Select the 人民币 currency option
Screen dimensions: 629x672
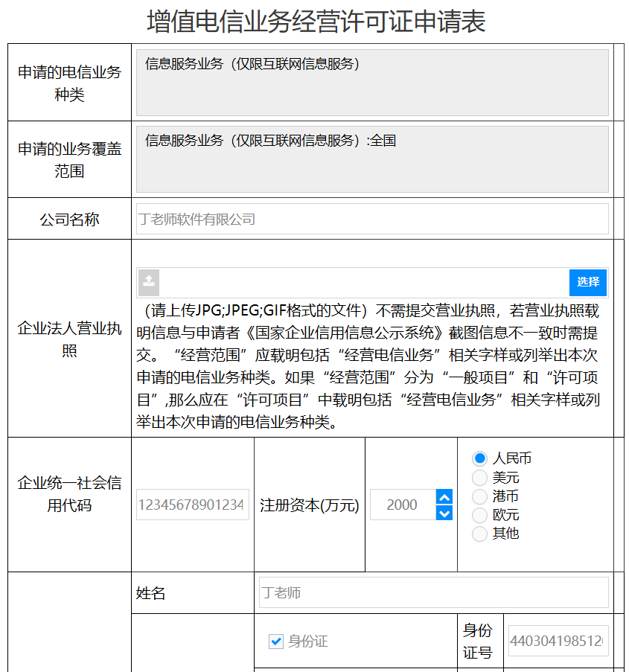480,458
